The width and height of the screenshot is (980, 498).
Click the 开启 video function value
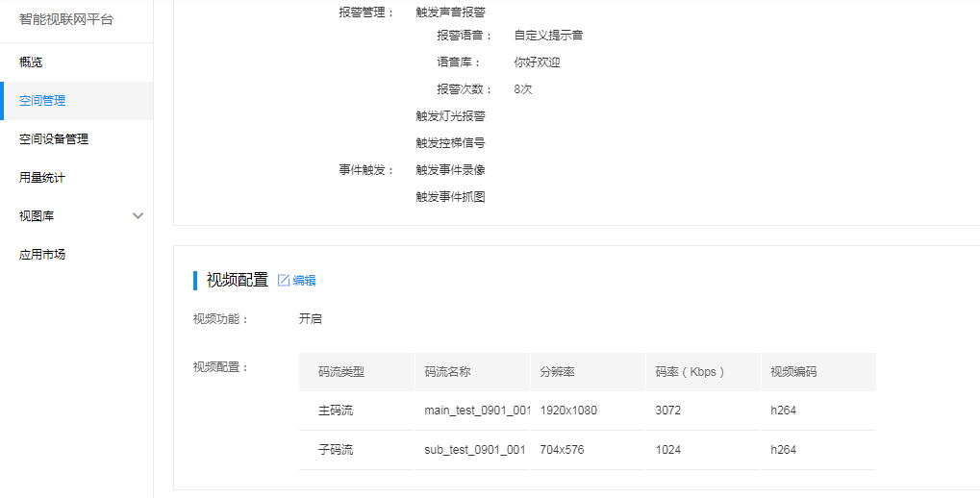(311, 318)
